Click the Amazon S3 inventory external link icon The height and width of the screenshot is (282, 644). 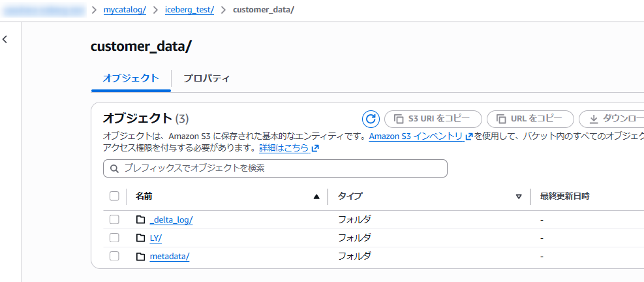pos(468,136)
